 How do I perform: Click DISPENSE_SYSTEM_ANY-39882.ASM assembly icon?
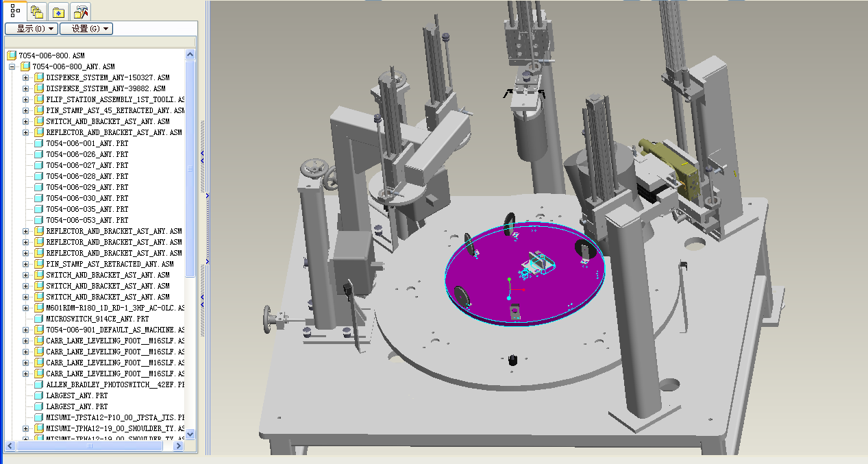pyautogui.click(x=39, y=88)
